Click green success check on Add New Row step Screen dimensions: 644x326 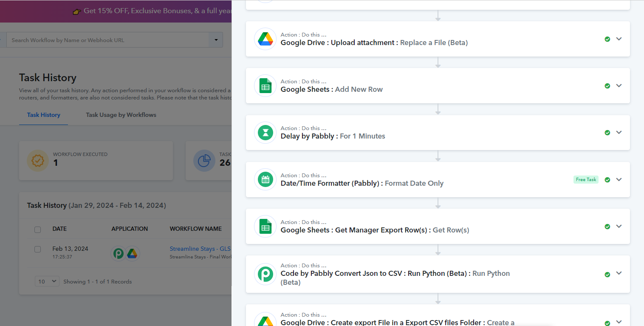607,86
